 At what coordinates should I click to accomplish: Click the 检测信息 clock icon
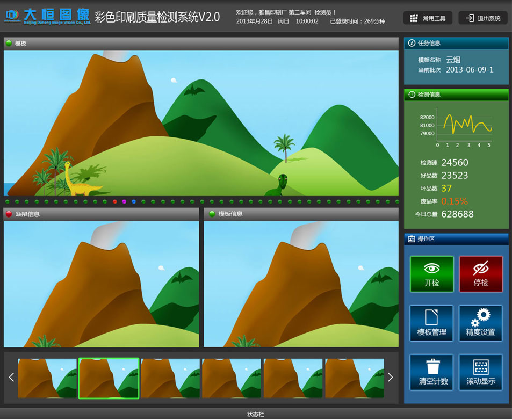click(412, 95)
